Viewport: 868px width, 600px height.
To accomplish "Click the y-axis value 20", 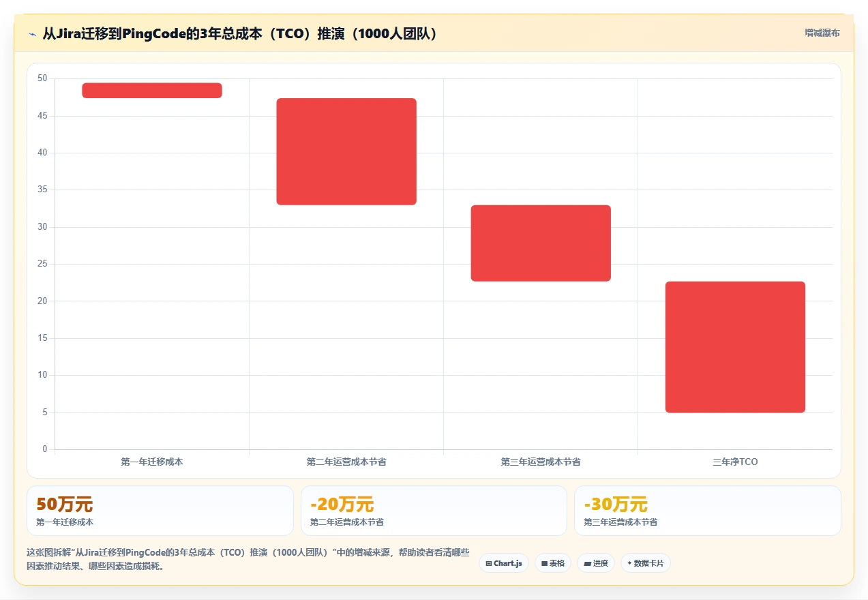I will coord(42,301).
